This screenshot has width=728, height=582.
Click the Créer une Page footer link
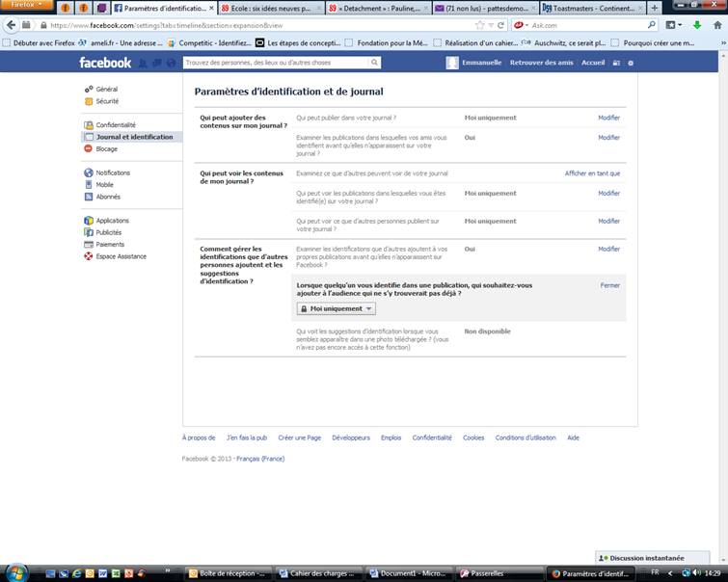pyautogui.click(x=300, y=437)
